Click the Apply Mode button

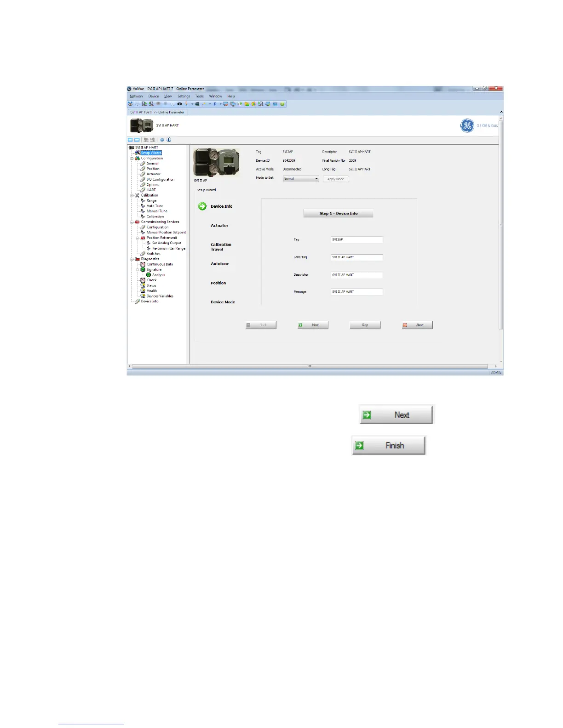pyautogui.click(x=336, y=179)
